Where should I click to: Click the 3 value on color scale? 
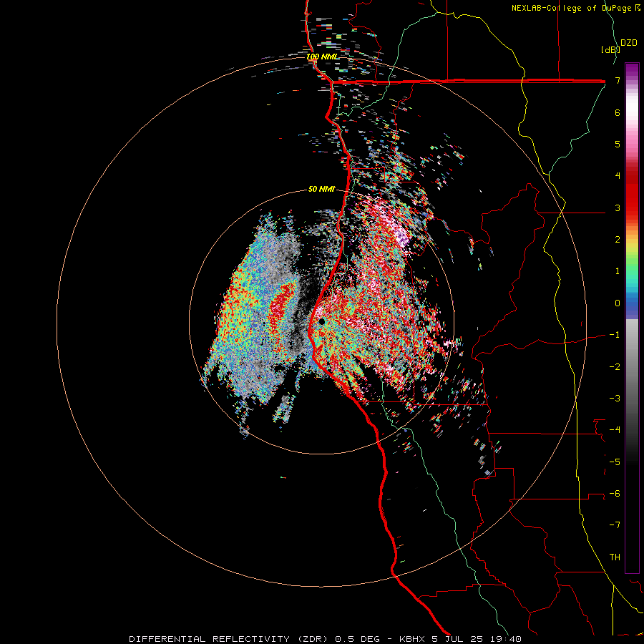[x=618, y=208]
